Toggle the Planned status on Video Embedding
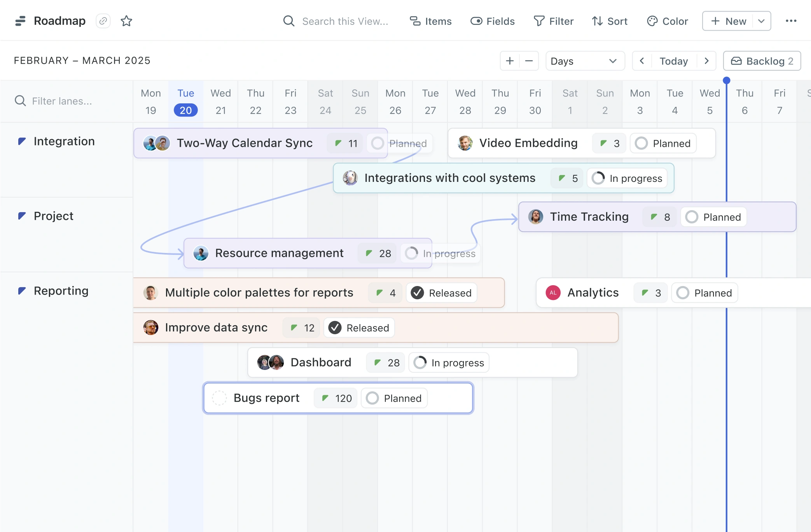Screen dimensions: 811x532 pos(662,143)
